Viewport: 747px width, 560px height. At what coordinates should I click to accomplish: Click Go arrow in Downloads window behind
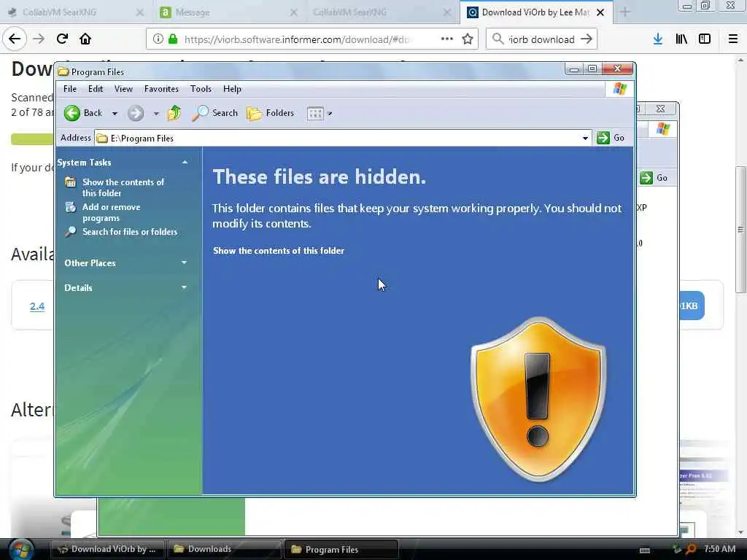646,178
